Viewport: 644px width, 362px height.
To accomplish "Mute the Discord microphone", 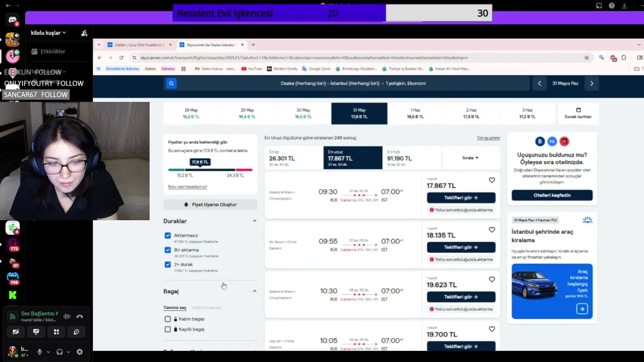I will (39, 352).
